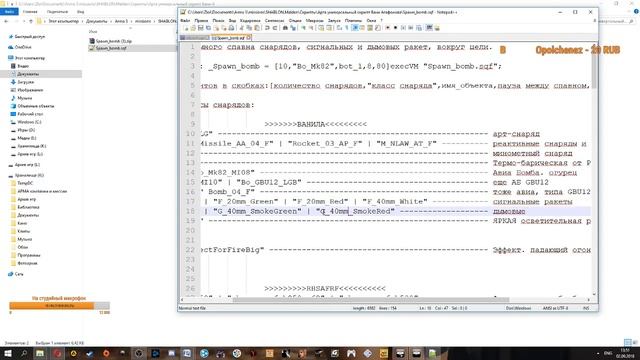
Task: Toggle Show All Characters toolbar button
Action: (347, 28)
